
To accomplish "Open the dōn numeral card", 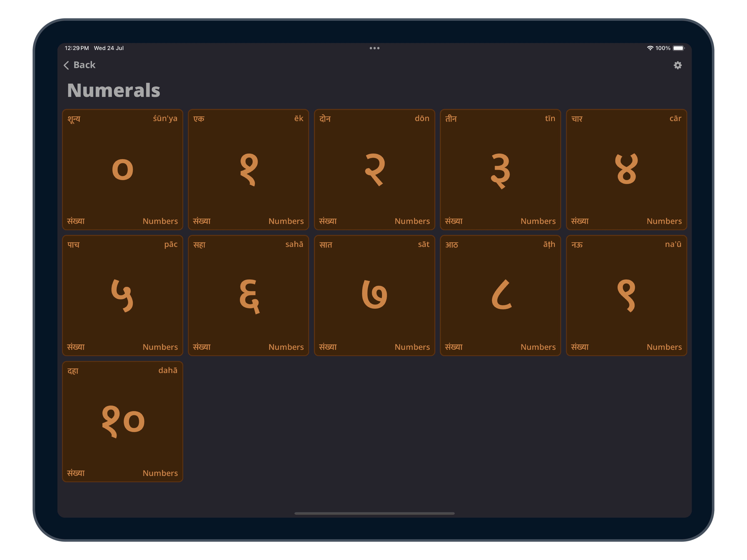I will (375, 169).
